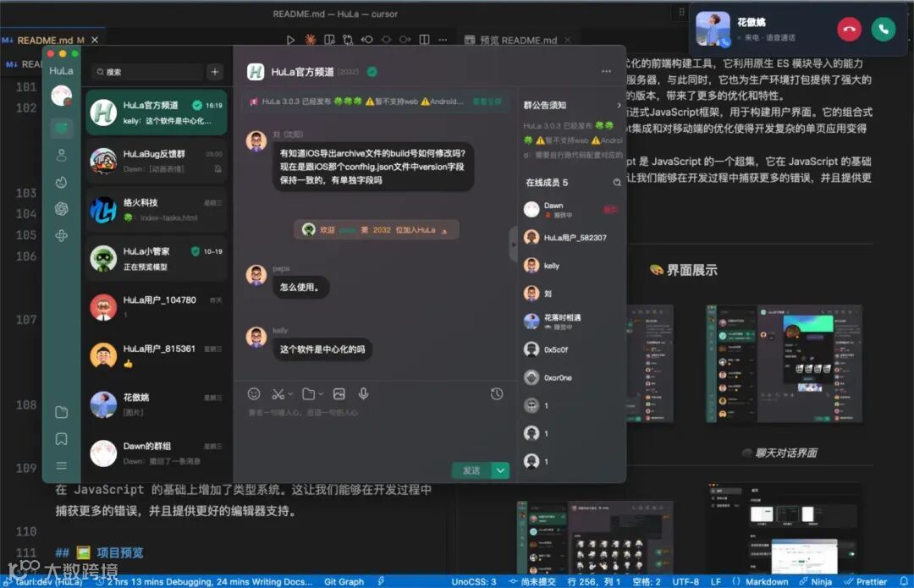This screenshot has height=588, width=914.
Task: Open the HuLaBug反馈群 conversation
Action: (x=157, y=161)
